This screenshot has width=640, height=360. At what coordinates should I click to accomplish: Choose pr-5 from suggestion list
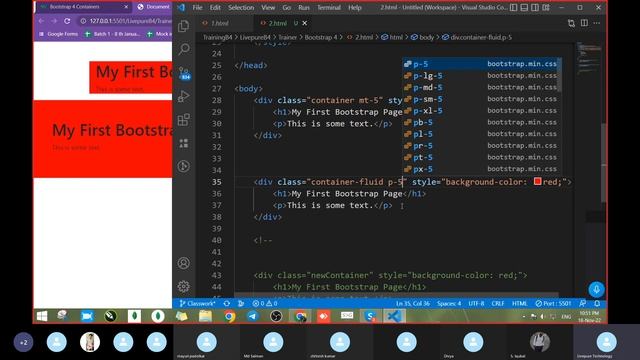tap(482, 146)
